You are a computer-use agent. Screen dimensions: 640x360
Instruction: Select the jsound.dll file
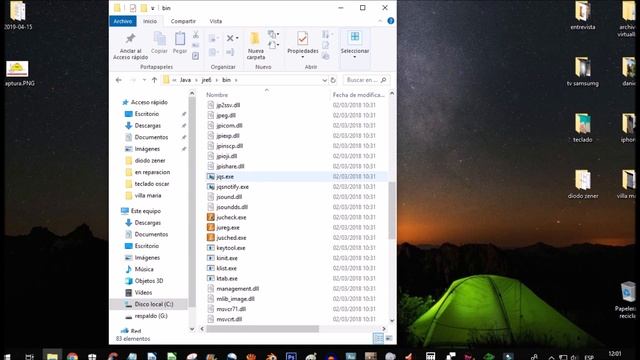pyautogui.click(x=229, y=197)
